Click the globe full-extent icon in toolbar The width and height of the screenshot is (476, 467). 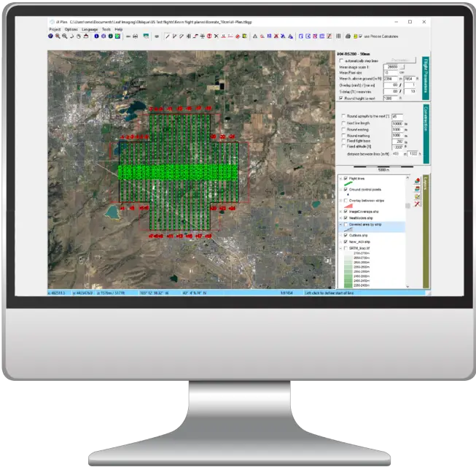click(x=50, y=36)
